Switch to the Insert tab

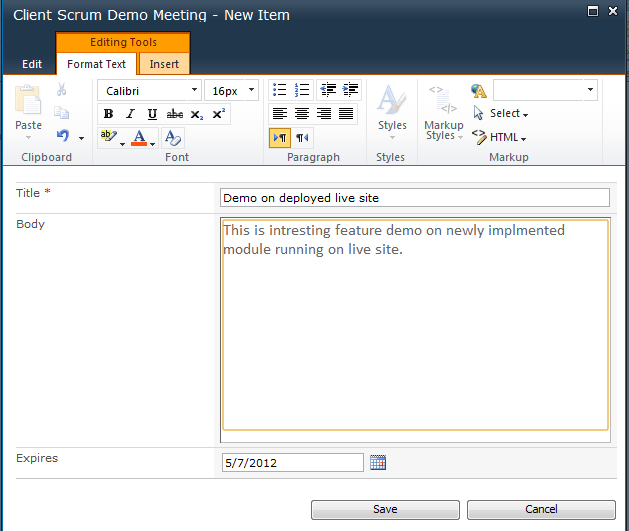coord(164,64)
